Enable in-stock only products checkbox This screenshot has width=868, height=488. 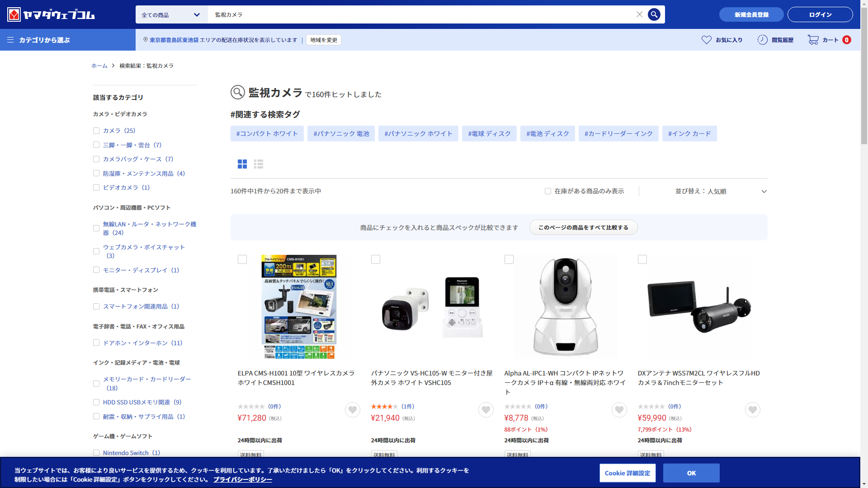(548, 191)
